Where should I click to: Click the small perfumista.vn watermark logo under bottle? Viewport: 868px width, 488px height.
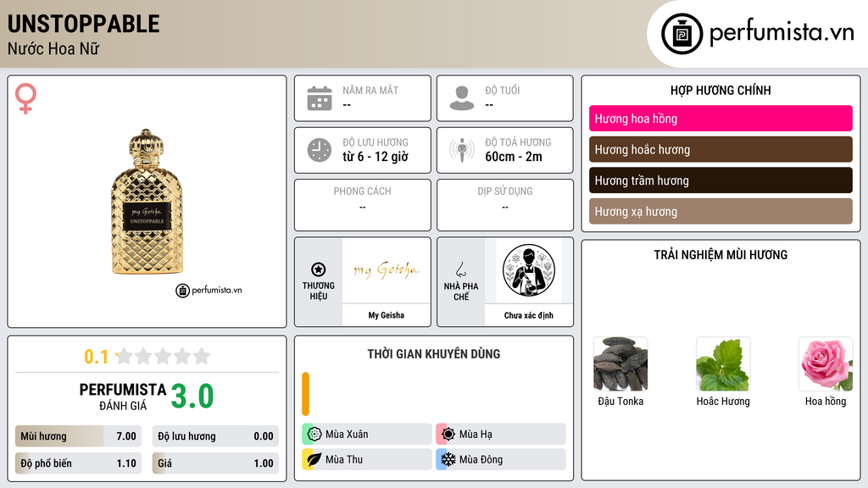tap(209, 290)
